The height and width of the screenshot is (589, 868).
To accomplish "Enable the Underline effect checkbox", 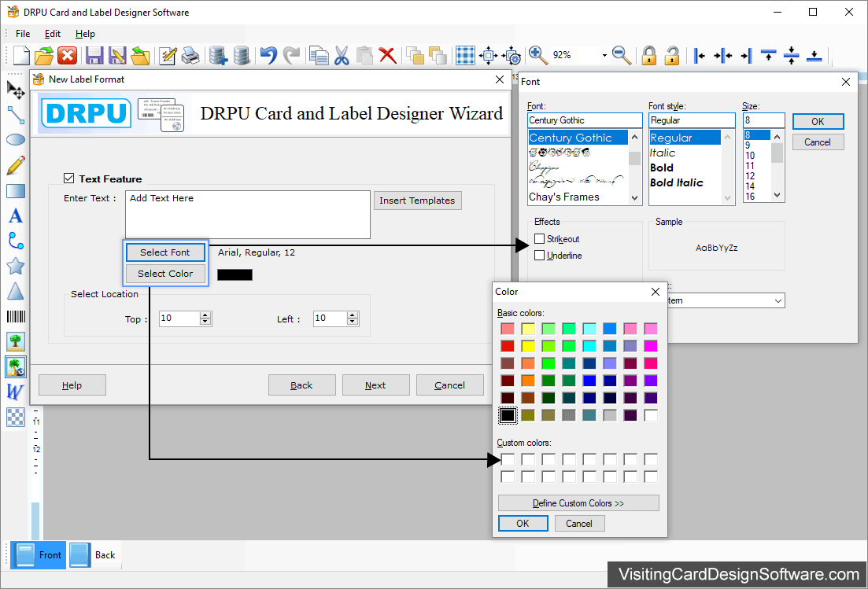I will point(539,256).
